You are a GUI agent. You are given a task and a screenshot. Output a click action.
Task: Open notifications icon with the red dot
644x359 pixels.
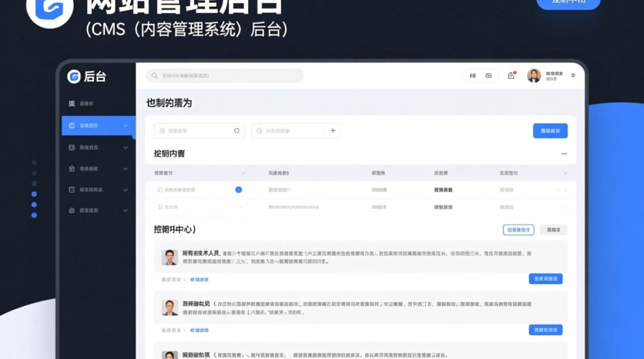coord(511,76)
